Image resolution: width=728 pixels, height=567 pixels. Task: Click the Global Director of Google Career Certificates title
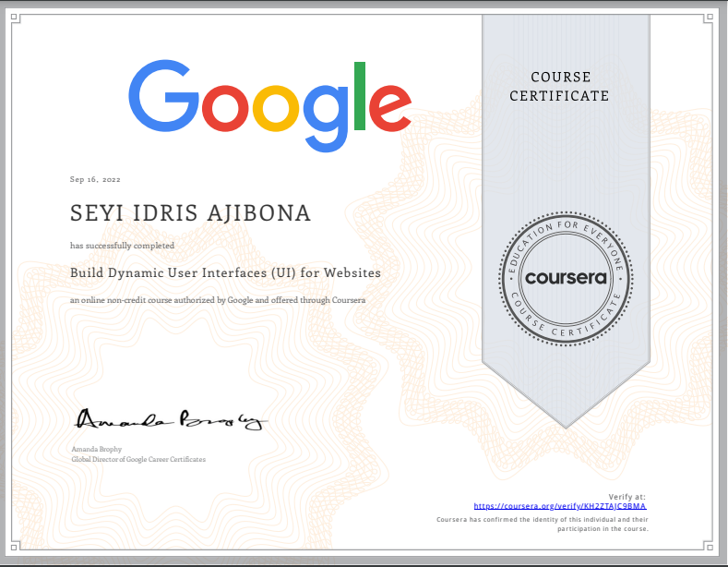138,459
